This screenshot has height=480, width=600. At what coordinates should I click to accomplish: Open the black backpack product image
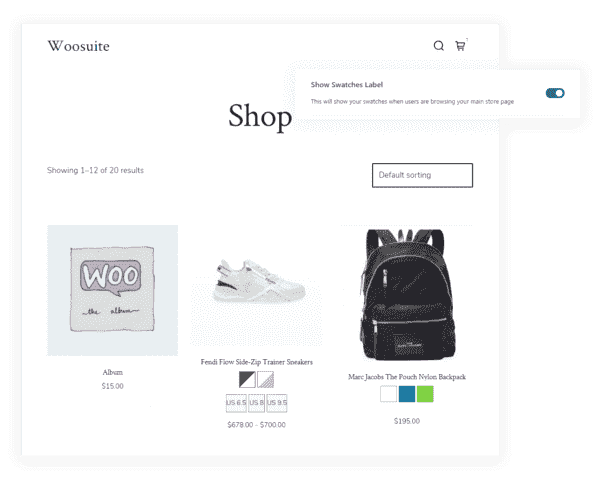(x=407, y=294)
